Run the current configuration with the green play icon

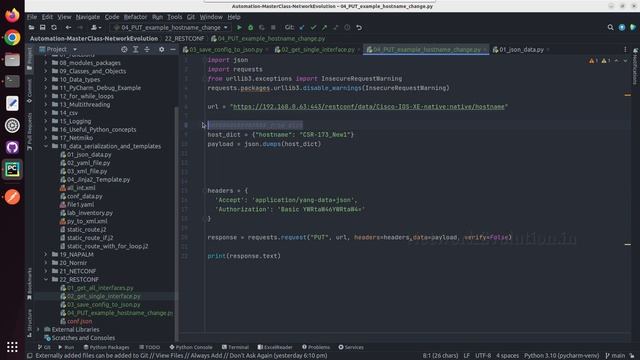(x=239, y=27)
